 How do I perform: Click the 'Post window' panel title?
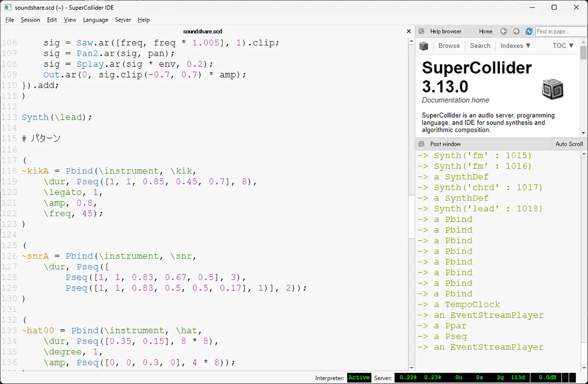click(x=445, y=144)
